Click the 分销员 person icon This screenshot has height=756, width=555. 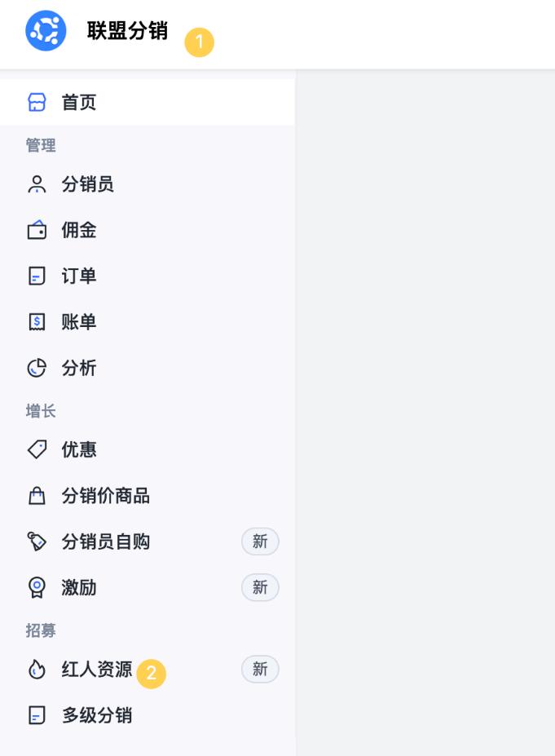coord(36,184)
